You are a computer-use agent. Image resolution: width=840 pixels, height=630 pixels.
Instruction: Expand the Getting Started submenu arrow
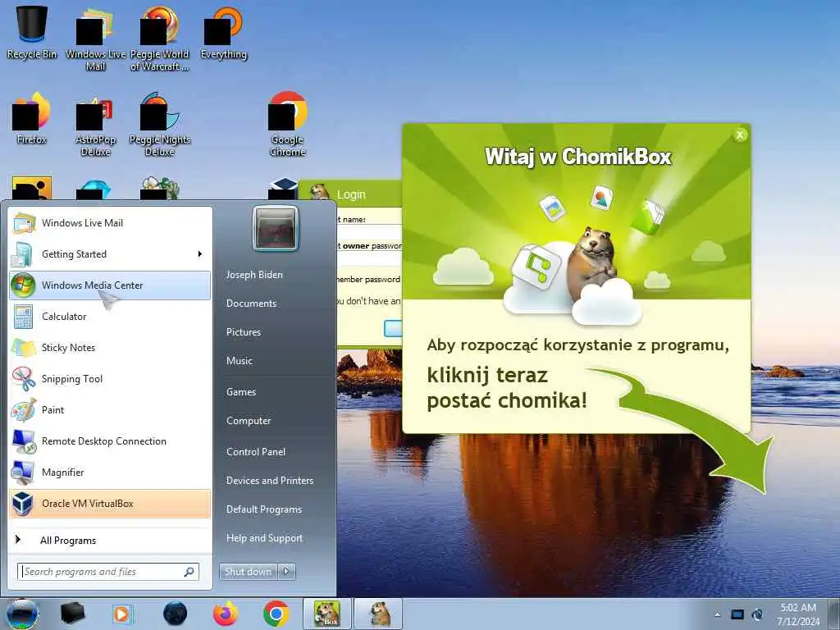200,254
